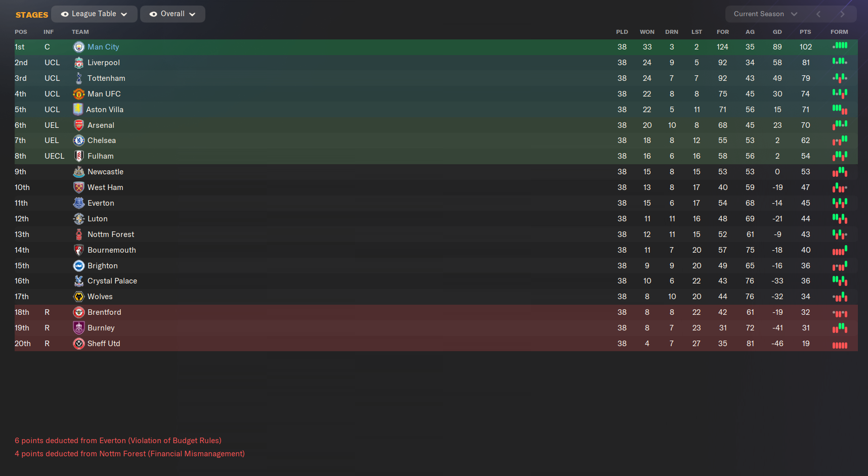868x476 pixels.
Task: Click the previous season arrow
Action: (x=818, y=14)
